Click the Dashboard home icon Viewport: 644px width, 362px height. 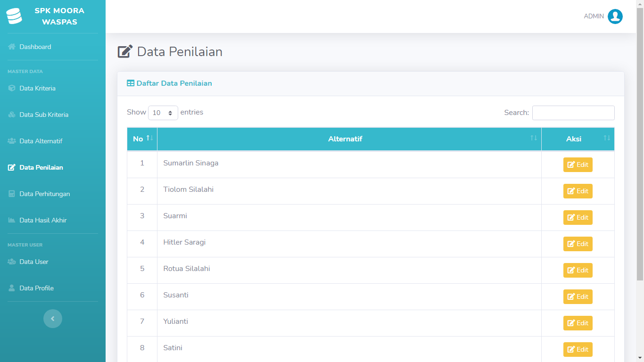coord(12,47)
